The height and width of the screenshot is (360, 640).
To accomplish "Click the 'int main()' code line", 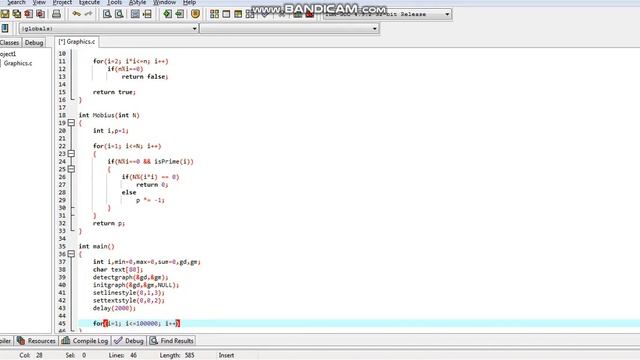I will click(96, 246).
